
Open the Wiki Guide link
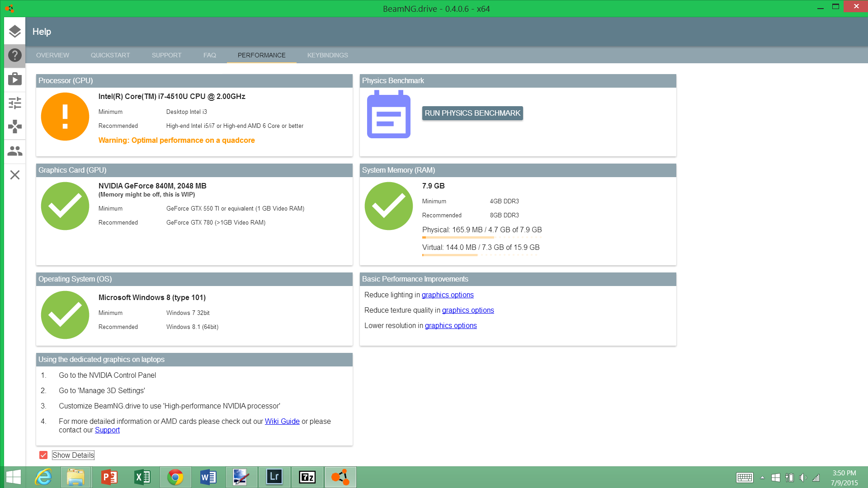tap(282, 421)
